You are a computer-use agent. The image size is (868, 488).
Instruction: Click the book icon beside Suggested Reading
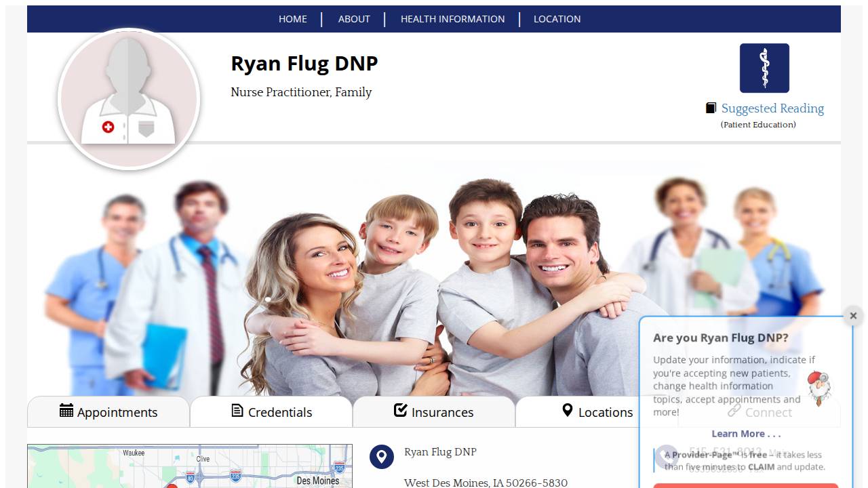coord(711,107)
